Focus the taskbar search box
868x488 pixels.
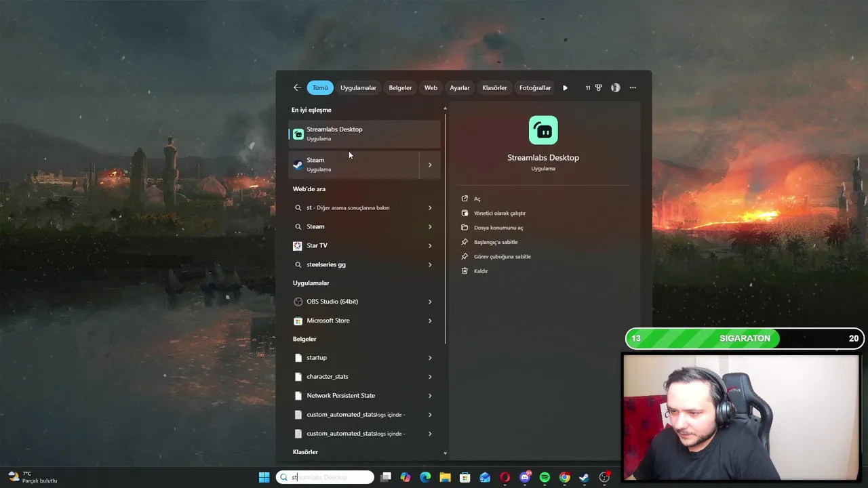(x=325, y=477)
